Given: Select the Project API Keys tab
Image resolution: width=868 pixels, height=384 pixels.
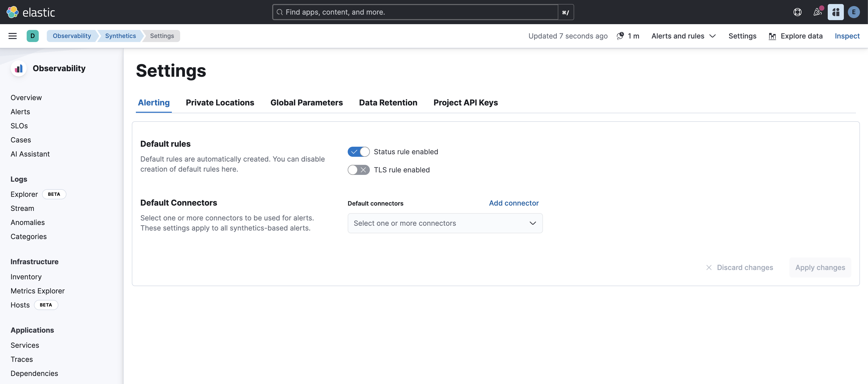Looking at the screenshot, I should (466, 102).
